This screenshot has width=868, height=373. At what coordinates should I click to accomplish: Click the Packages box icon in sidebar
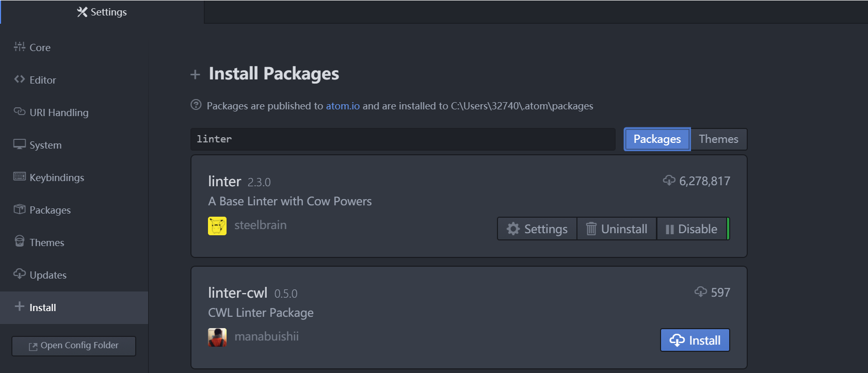20,209
